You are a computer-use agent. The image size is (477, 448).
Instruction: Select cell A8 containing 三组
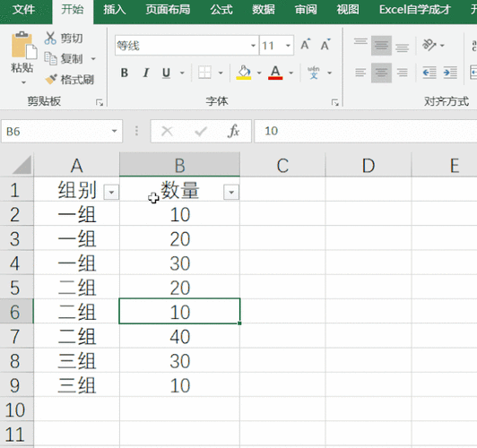point(77,361)
